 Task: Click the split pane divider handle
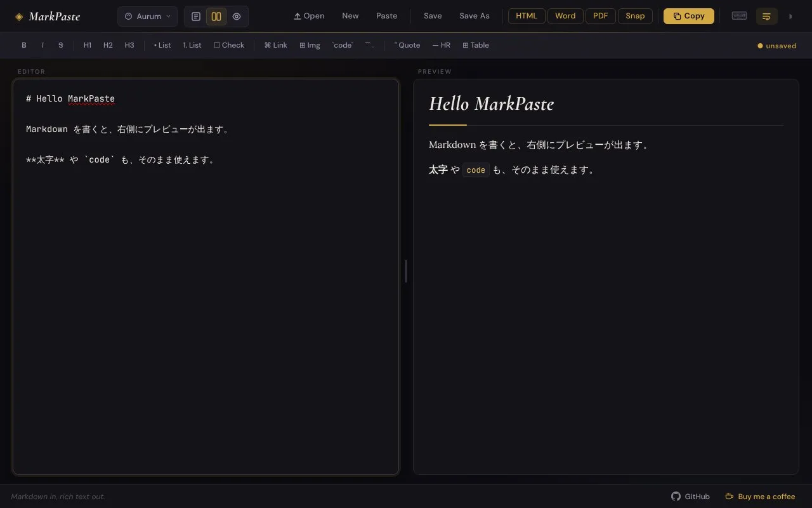(x=406, y=271)
